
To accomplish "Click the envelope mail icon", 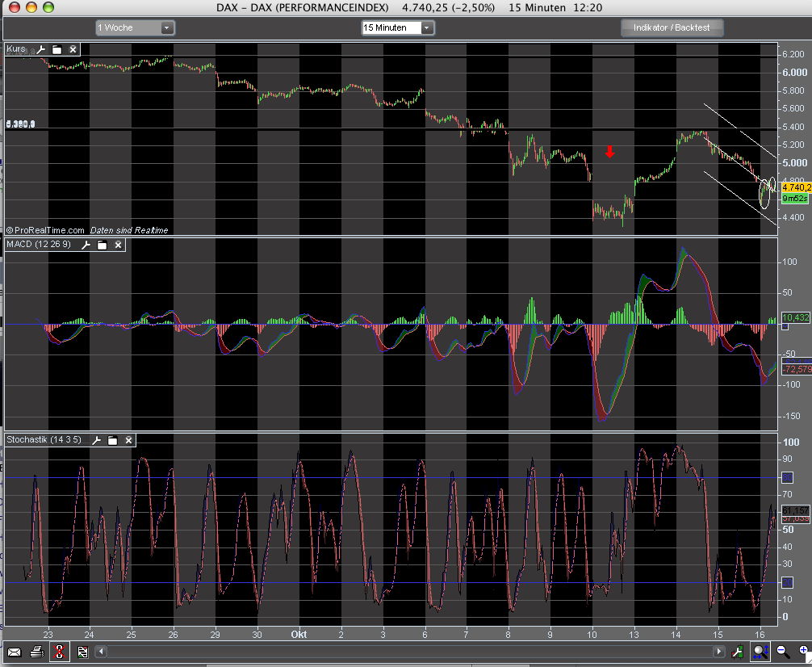I will tap(15, 652).
